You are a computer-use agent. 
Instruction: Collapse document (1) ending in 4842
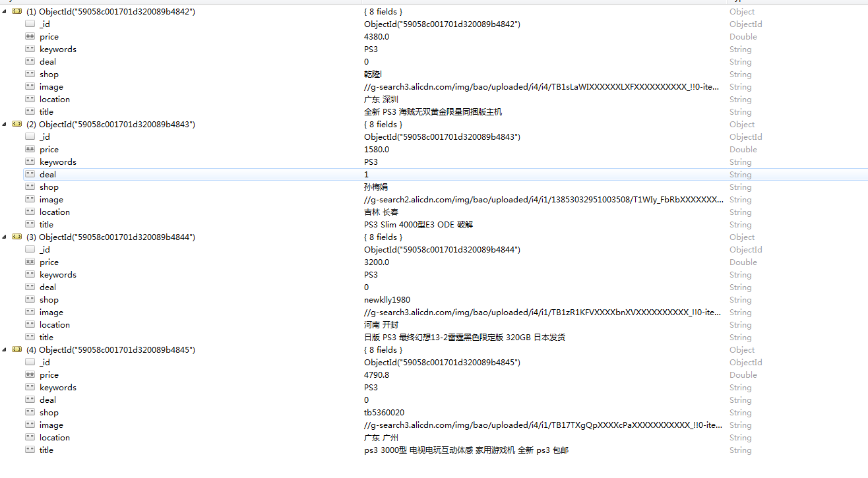(x=5, y=12)
